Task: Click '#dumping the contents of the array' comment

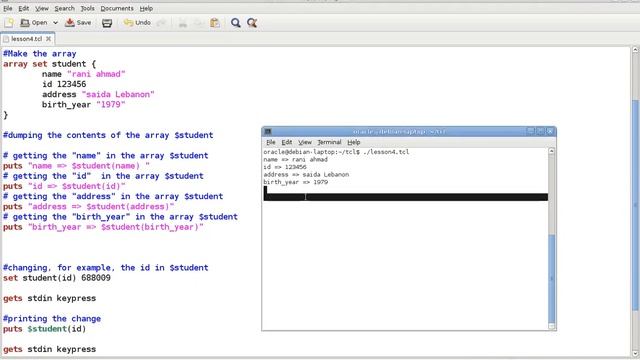Action: (108, 135)
